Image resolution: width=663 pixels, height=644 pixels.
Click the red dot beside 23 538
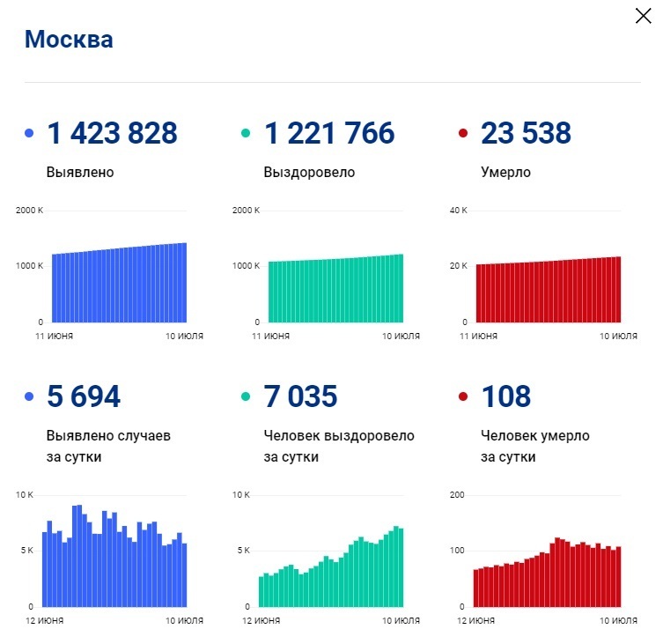pos(463,134)
